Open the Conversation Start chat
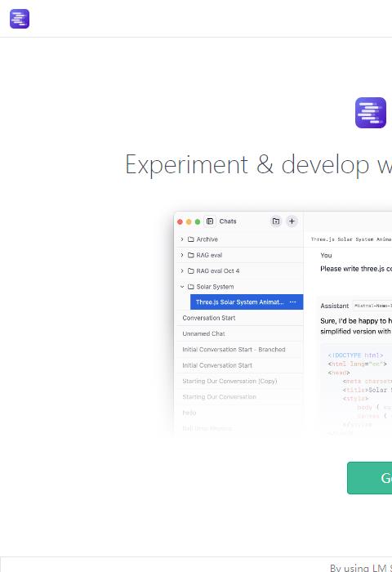Image resolution: width=392 pixels, height=572 pixels. tap(240, 318)
